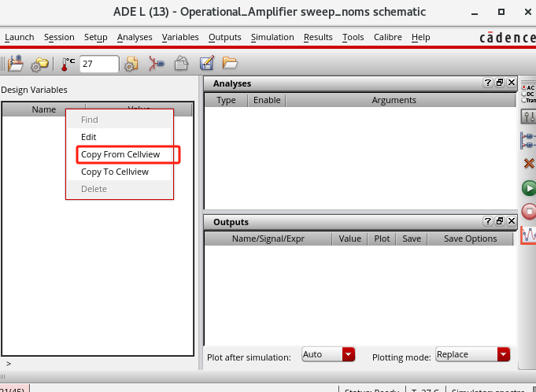Close the Analyses panel

pos(512,83)
